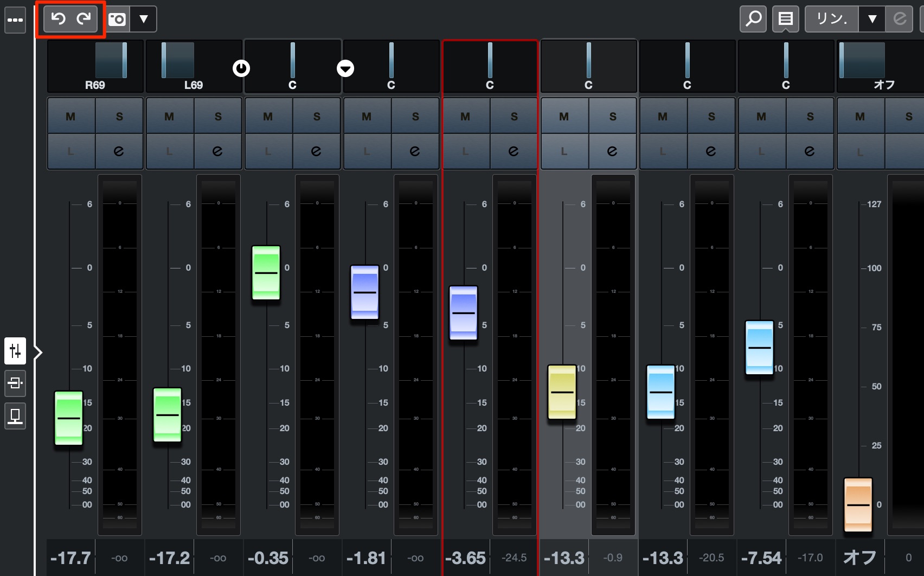Redo the mixer step

click(84, 19)
